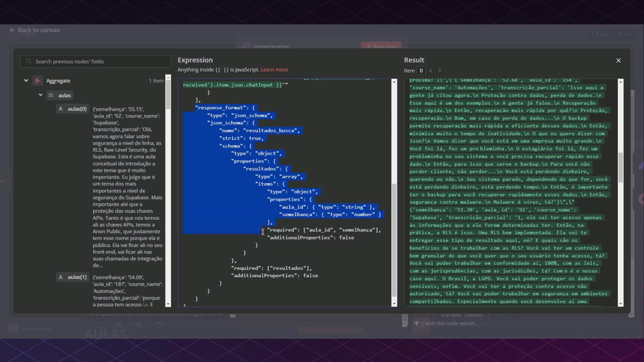Click Back to canvas link
Image resolution: width=644 pixels, height=362 pixels.
pyautogui.click(x=39, y=30)
